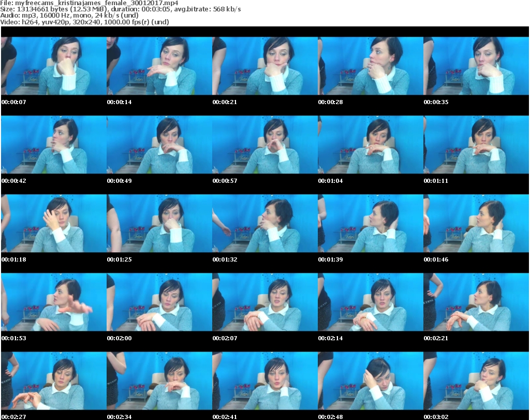Select the thumbnail frame at 00:02:00
530x420 pixels.
pyautogui.click(x=159, y=302)
